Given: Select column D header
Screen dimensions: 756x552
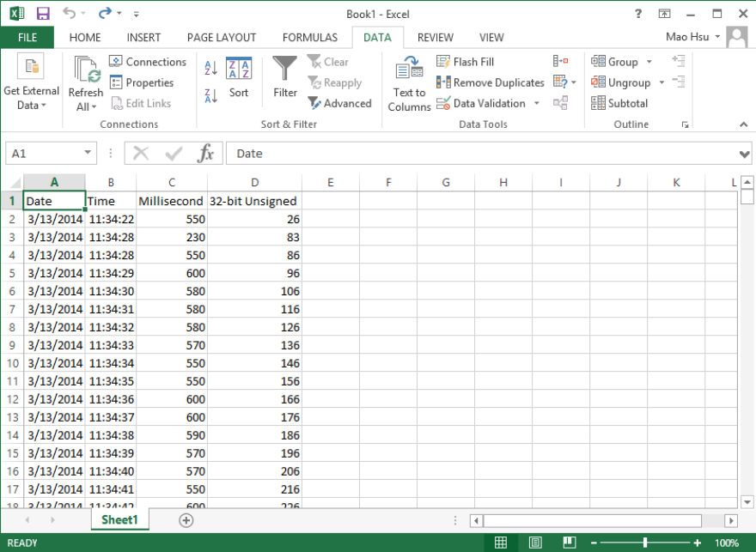Looking at the screenshot, I should (254, 183).
